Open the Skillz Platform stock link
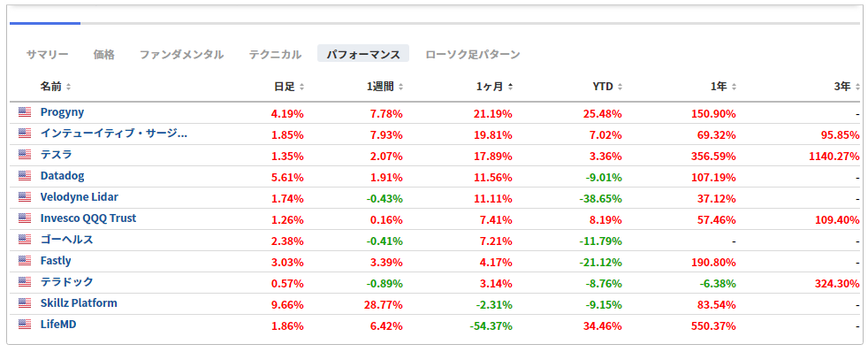This screenshot has height=352, width=868. tap(79, 303)
